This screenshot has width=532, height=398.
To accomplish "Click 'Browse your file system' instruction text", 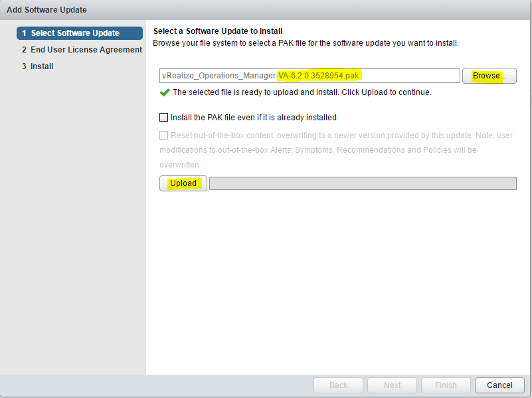I will coord(306,43).
